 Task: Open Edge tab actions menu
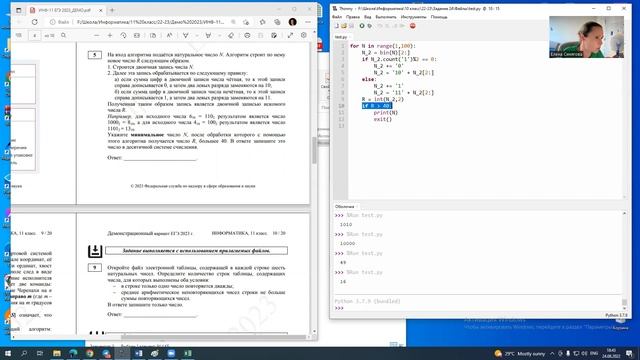[19, 10]
